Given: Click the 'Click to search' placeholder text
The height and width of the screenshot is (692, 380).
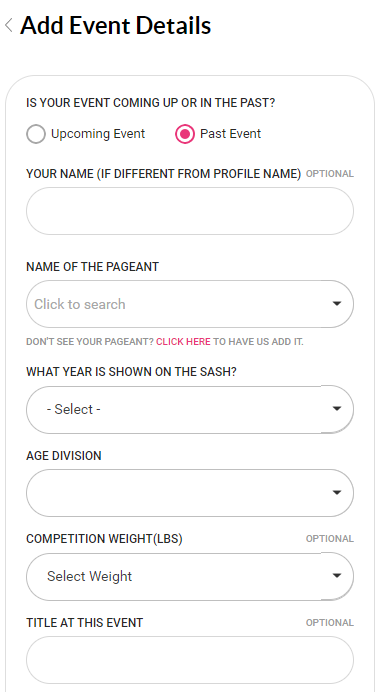Looking at the screenshot, I should pyautogui.click(x=80, y=304).
